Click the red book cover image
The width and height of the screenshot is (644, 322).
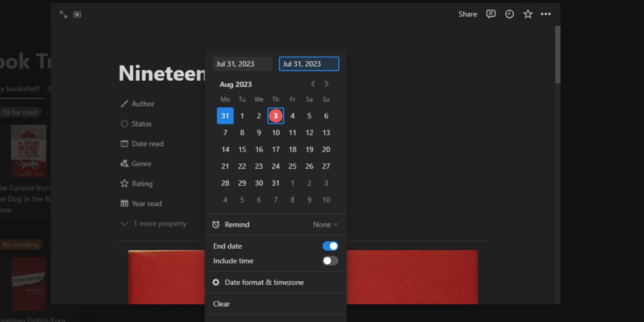pyautogui.click(x=303, y=277)
